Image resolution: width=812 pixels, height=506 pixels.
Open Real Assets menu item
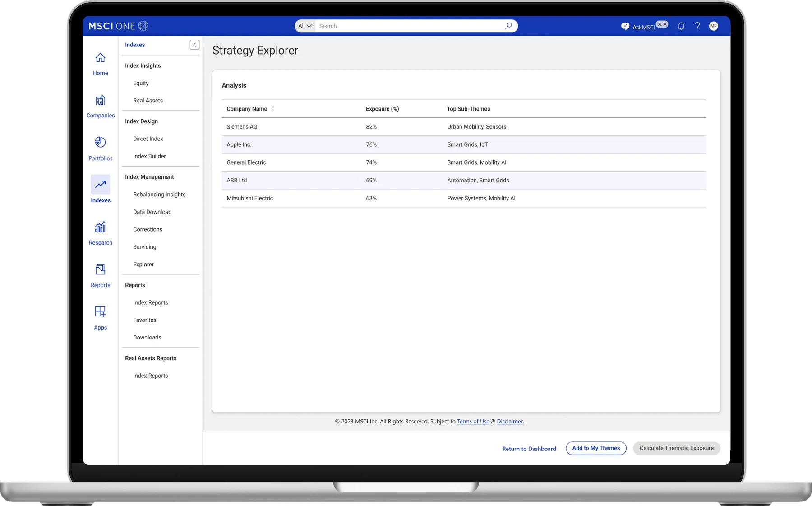(x=148, y=101)
